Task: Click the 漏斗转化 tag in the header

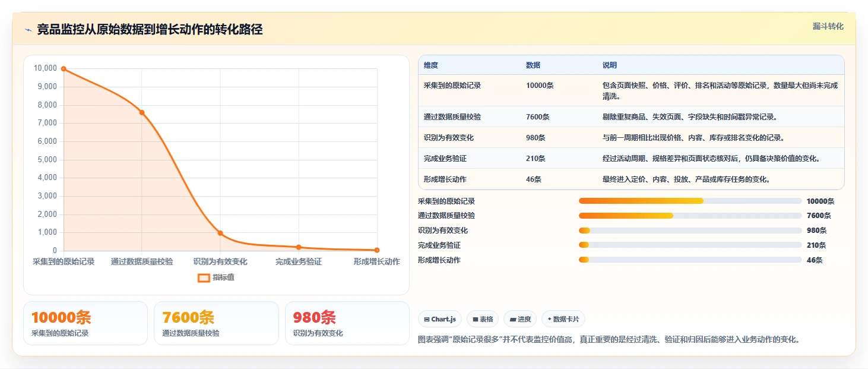Action: click(x=828, y=27)
